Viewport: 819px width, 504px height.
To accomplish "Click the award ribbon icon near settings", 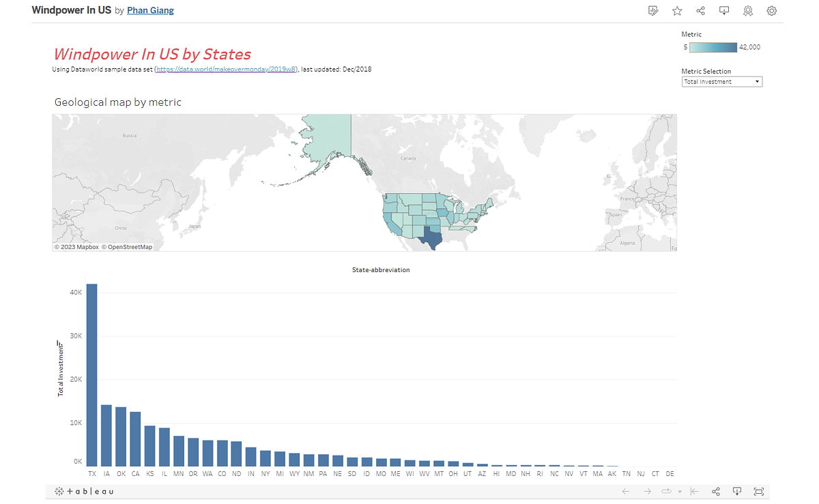I will 748,10.
